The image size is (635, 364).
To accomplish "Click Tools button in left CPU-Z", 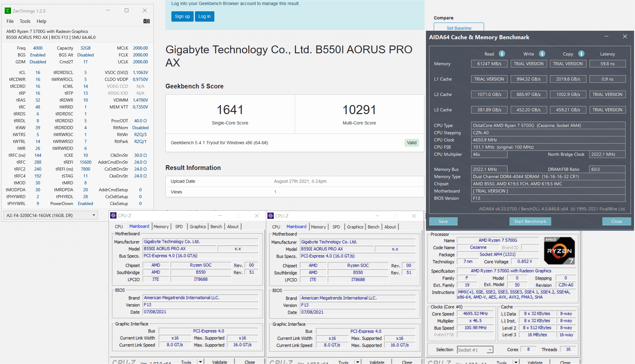I will coord(186,362).
